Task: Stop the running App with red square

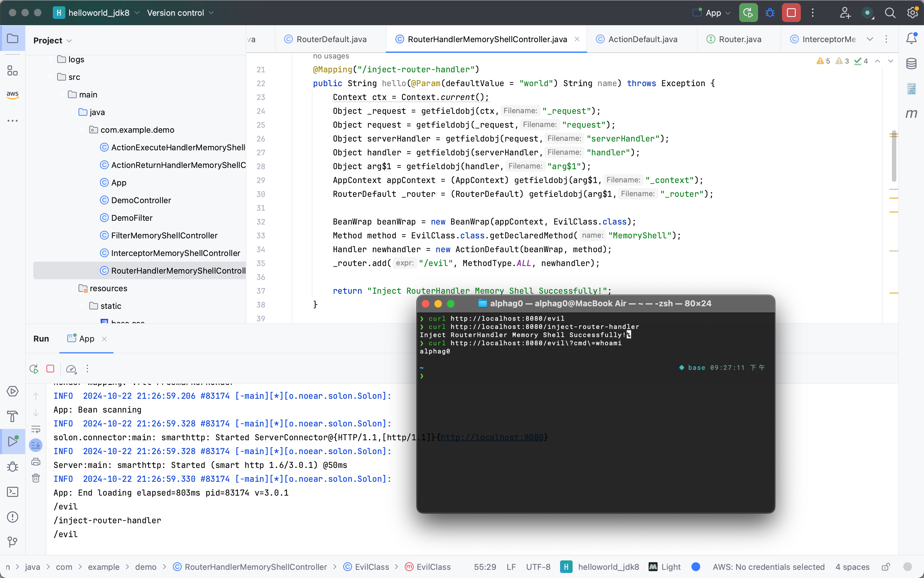Action: 791,13
